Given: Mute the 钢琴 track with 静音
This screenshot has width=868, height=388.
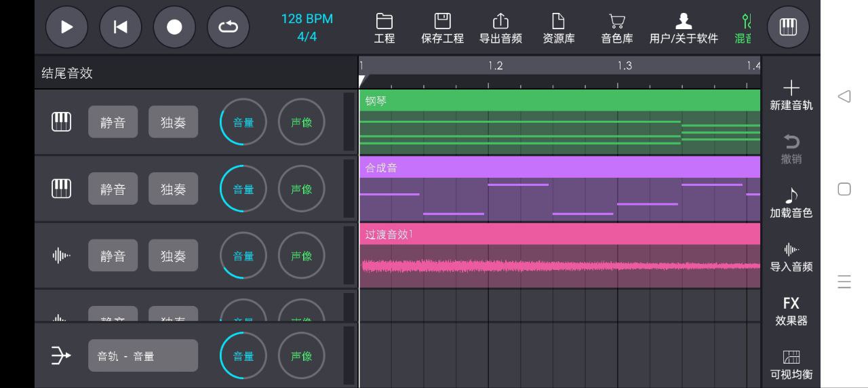Looking at the screenshot, I should coord(113,122).
